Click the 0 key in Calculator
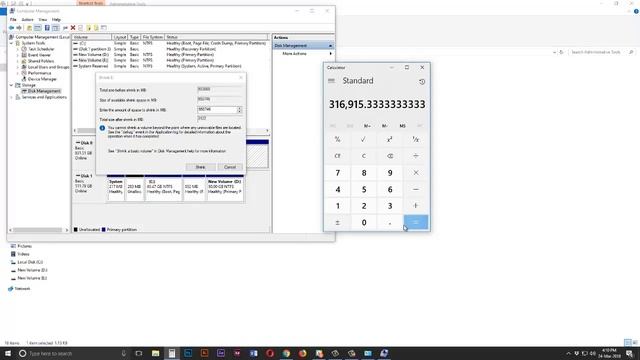This screenshot has width=640, height=360. pos(363,222)
